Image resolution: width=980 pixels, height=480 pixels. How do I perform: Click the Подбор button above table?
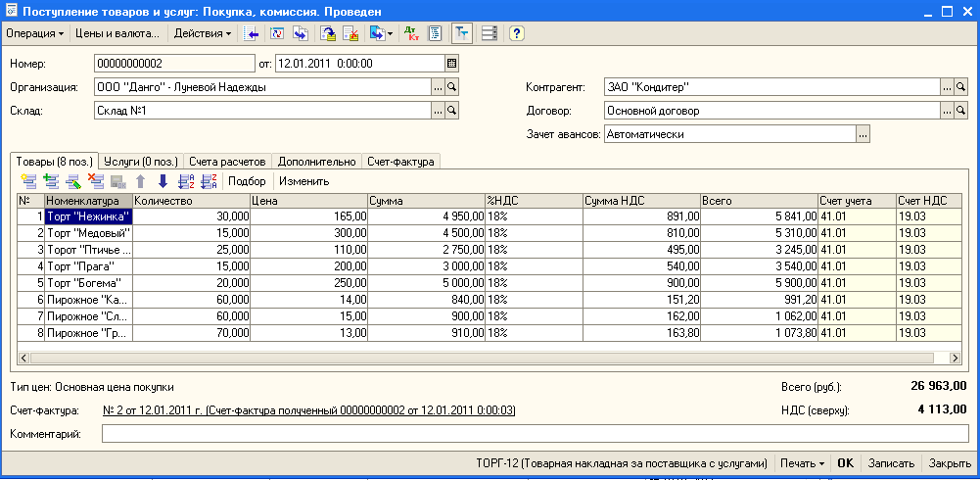coord(247,181)
